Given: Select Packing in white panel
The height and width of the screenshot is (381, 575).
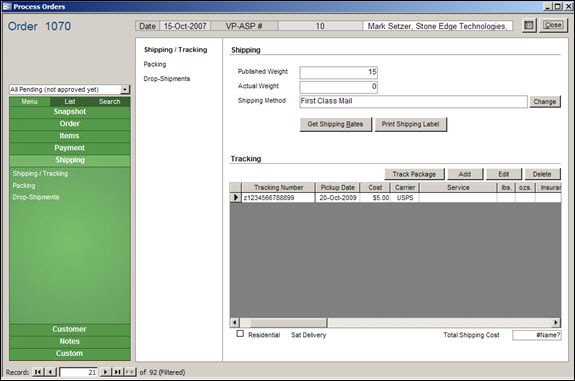Looking at the screenshot, I should pos(155,64).
